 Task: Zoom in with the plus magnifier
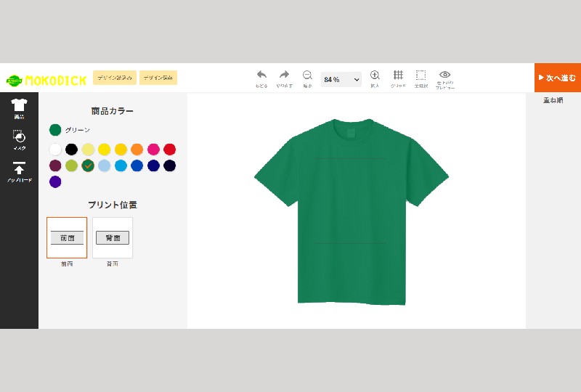coord(375,75)
